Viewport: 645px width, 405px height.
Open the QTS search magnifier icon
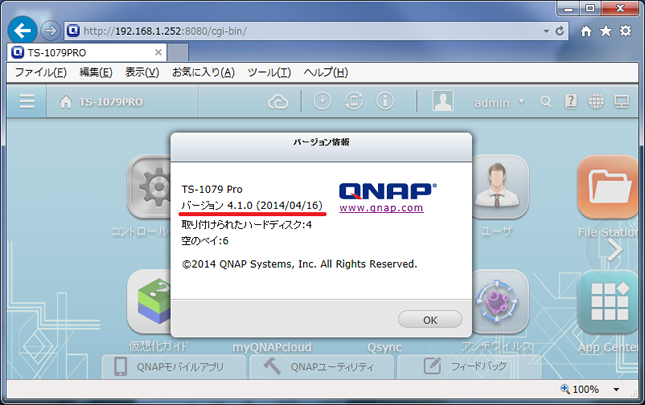pos(545,102)
